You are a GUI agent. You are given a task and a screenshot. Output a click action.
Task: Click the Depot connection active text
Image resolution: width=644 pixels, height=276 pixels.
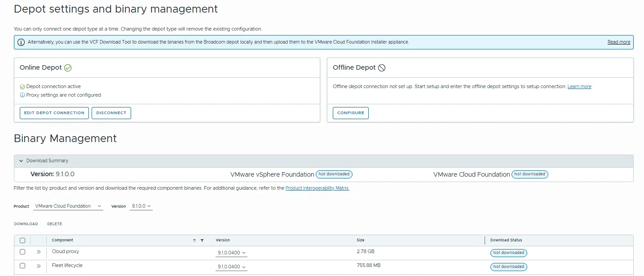[53, 87]
